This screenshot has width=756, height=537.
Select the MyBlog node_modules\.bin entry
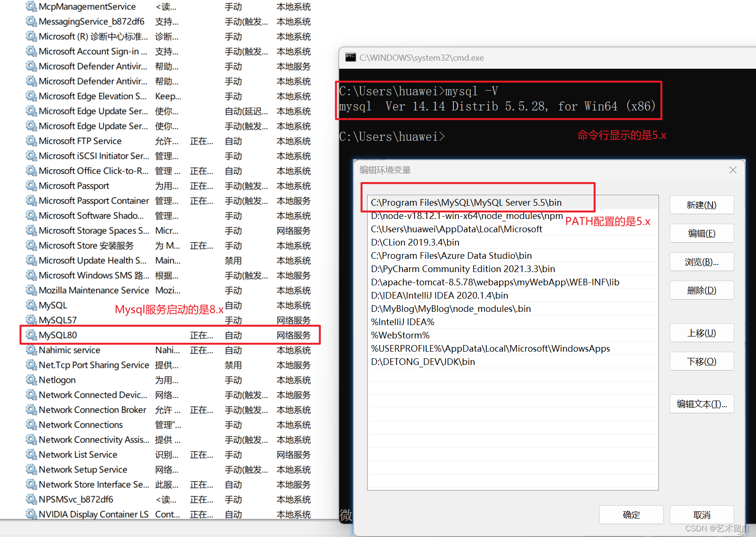tap(513, 309)
